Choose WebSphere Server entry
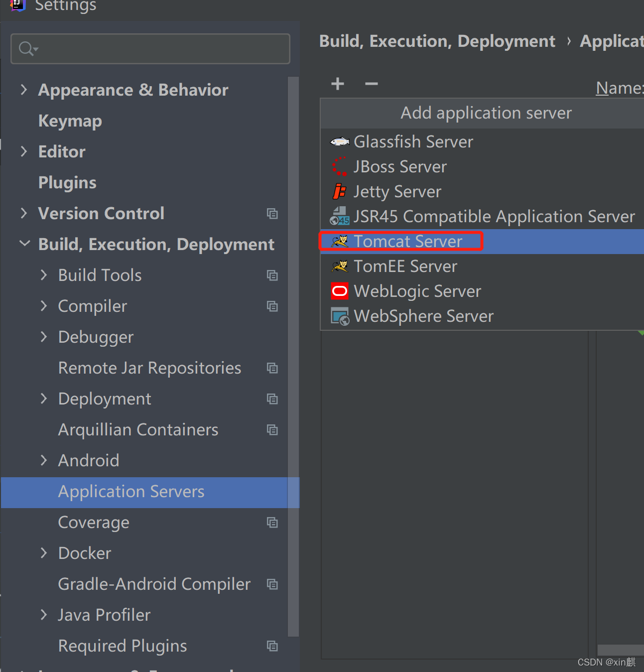The image size is (644, 672). click(x=482, y=316)
